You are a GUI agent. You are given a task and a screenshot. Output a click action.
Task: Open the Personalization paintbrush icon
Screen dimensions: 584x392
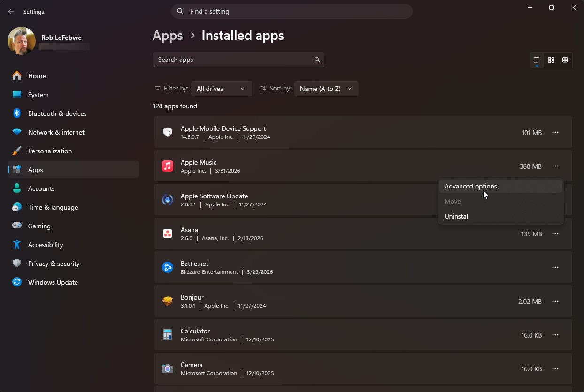(17, 151)
